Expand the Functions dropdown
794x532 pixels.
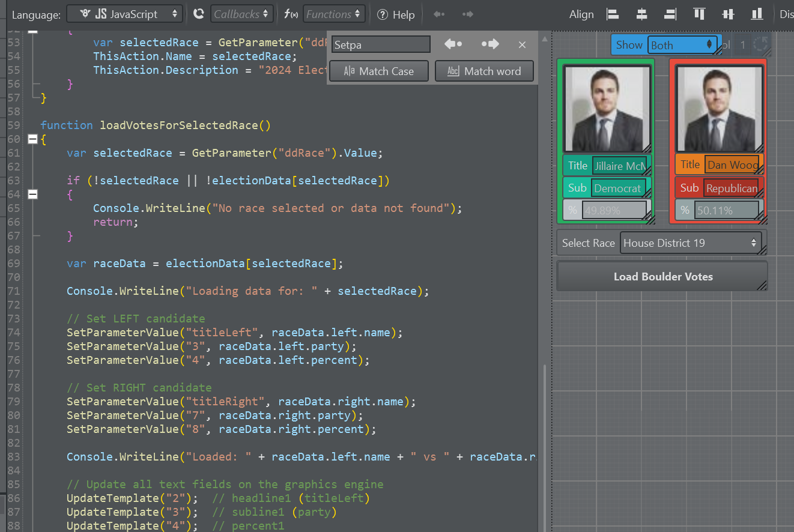click(x=334, y=14)
